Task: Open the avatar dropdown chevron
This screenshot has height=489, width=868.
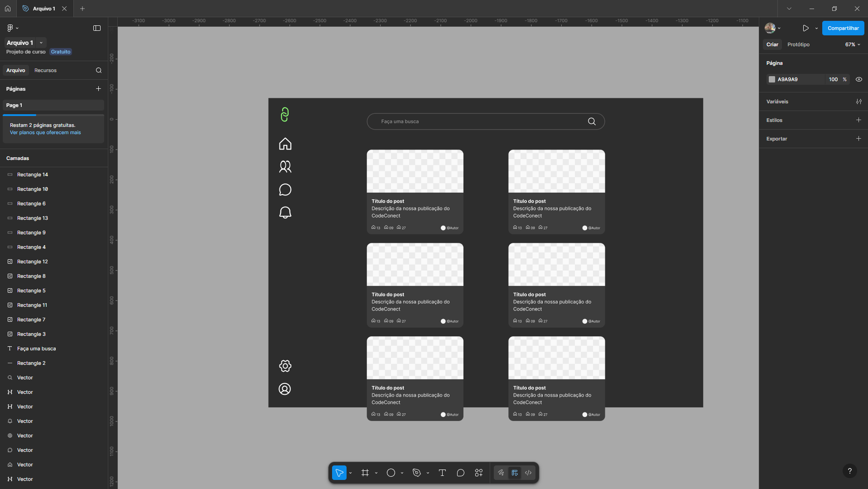Action: pos(779,28)
